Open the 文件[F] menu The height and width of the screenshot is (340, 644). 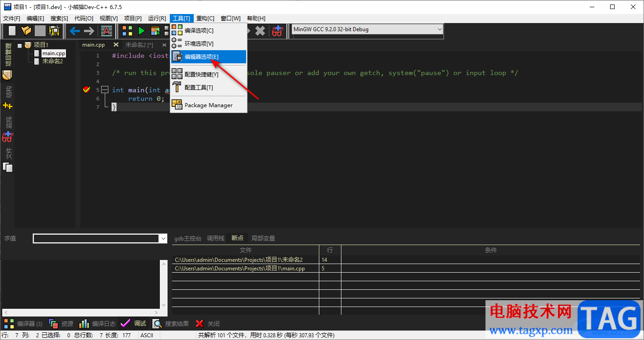12,19
